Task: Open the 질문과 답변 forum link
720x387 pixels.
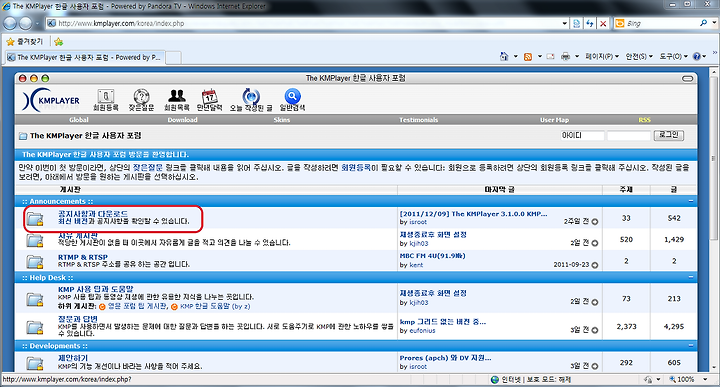Action: pyautogui.click(x=78, y=318)
